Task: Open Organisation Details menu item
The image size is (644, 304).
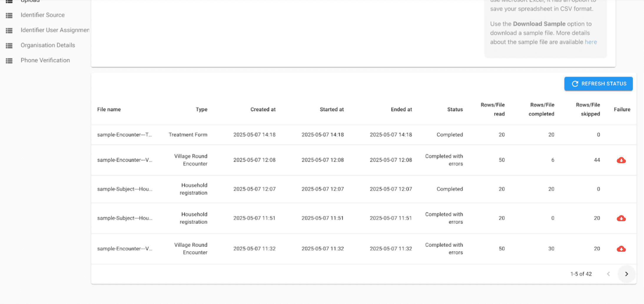Action: coord(48,45)
